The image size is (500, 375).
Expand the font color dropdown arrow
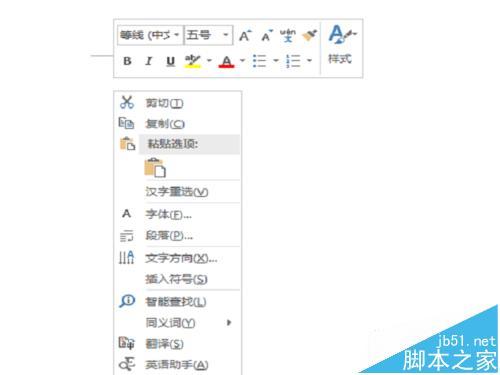[x=243, y=61]
